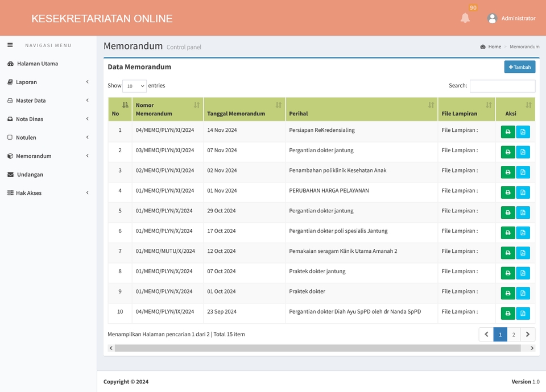Click the Home icon in the breadcrumb

pyautogui.click(x=482, y=47)
